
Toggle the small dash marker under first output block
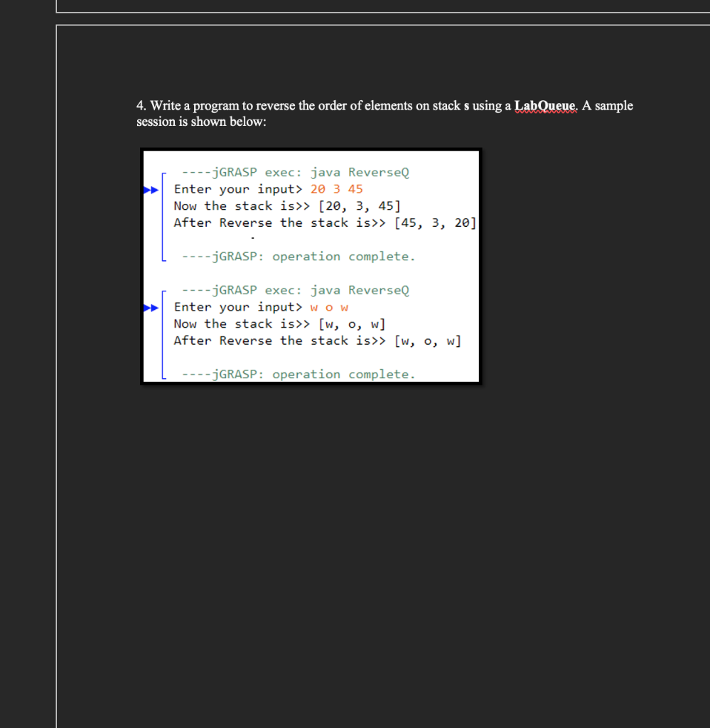tap(252, 238)
